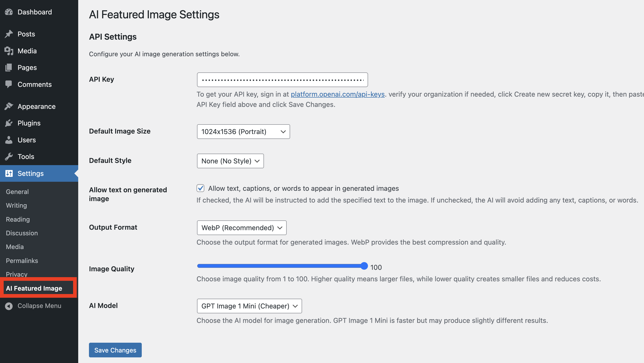Open the platform.openai.com/api-keys link
Viewport: 644px width, 363px height.
(338, 94)
